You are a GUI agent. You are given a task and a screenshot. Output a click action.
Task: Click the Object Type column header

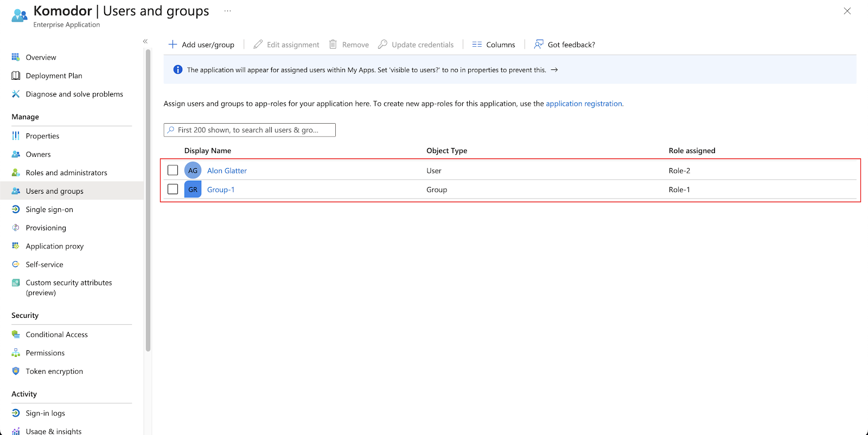(x=446, y=150)
